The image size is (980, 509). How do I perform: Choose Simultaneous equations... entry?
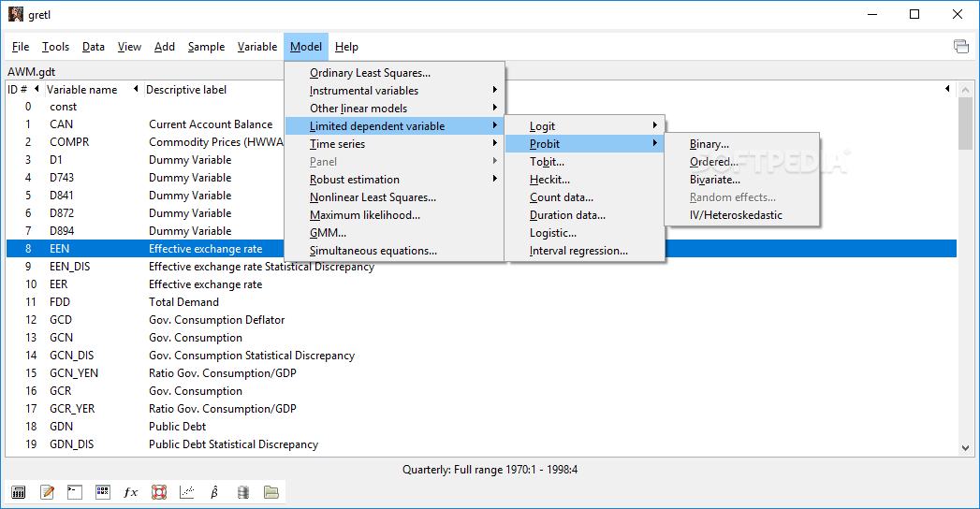click(x=394, y=251)
